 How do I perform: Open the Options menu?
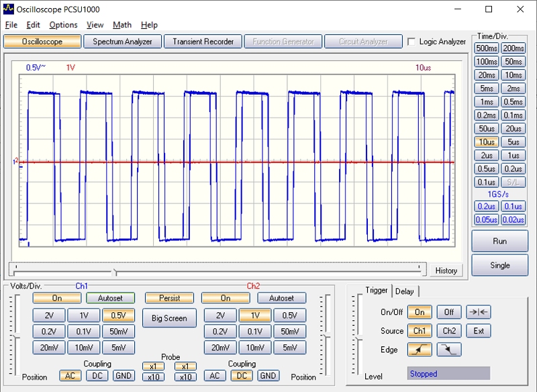pos(63,25)
